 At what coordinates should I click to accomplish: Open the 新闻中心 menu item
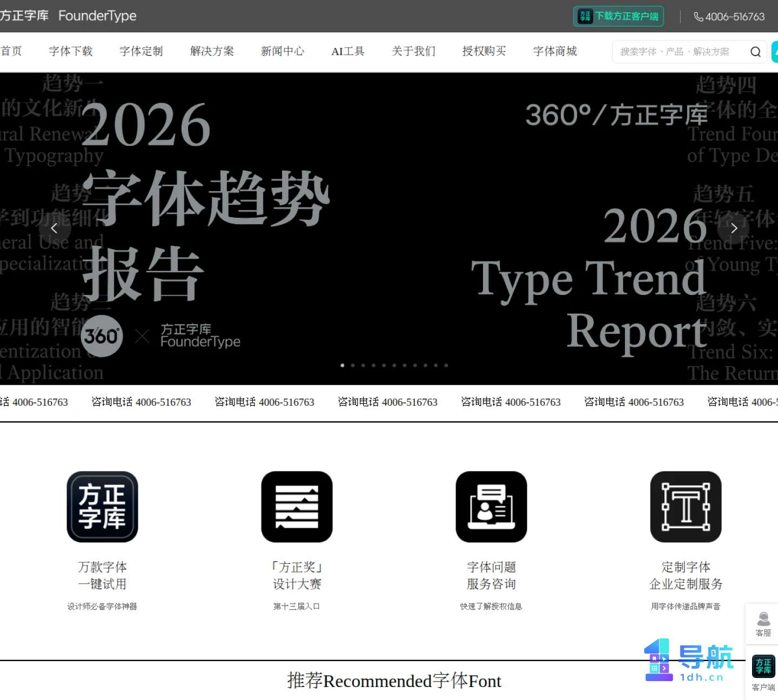283,51
